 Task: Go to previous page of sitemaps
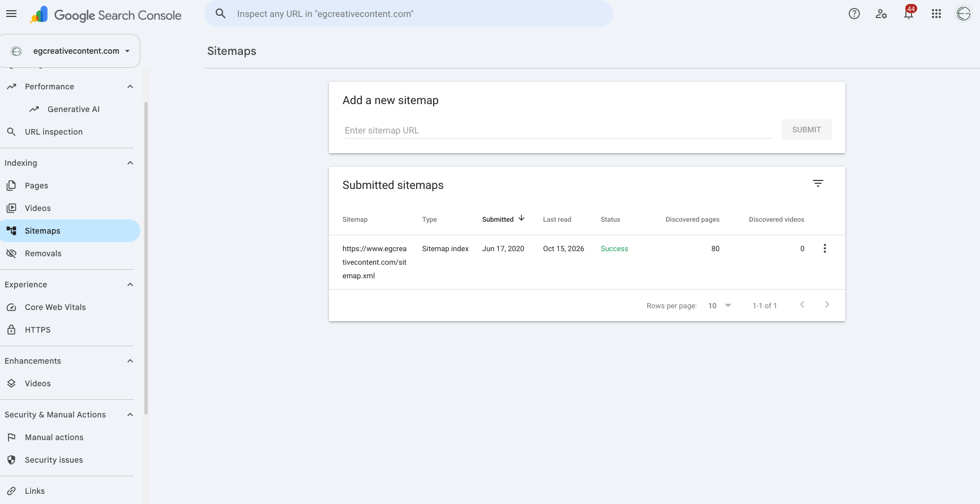coord(802,304)
